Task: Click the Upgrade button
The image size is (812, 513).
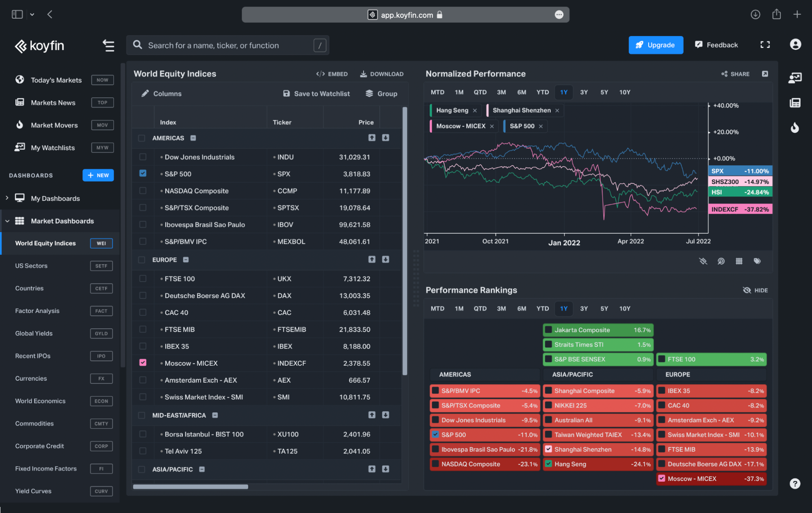Action: (656, 45)
